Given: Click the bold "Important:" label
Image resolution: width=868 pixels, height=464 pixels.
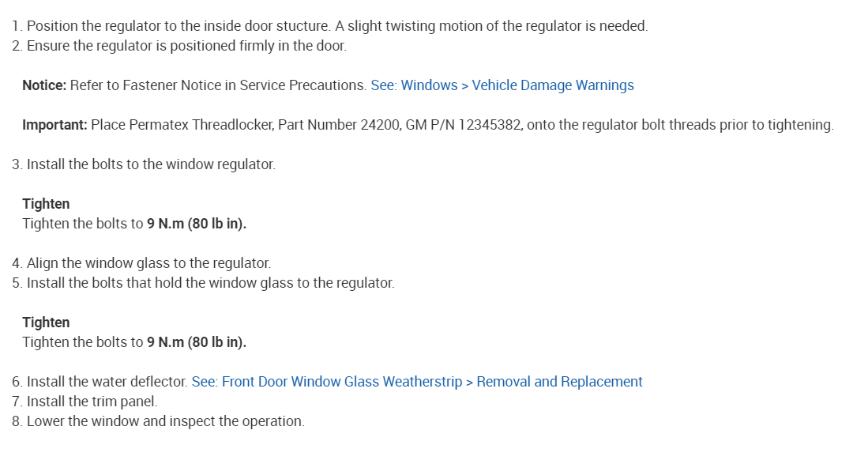Looking at the screenshot, I should click(x=54, y=125).
